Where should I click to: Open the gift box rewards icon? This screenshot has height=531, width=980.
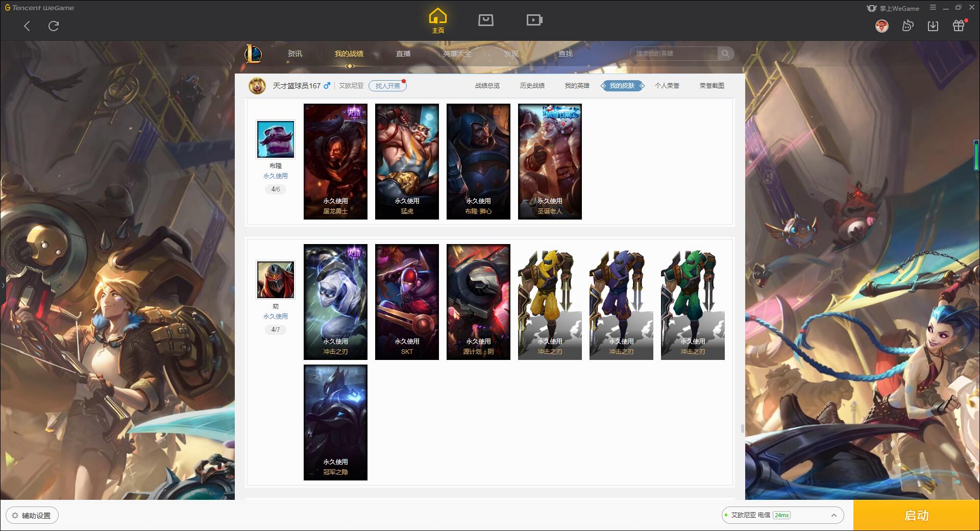click(959, 26)
